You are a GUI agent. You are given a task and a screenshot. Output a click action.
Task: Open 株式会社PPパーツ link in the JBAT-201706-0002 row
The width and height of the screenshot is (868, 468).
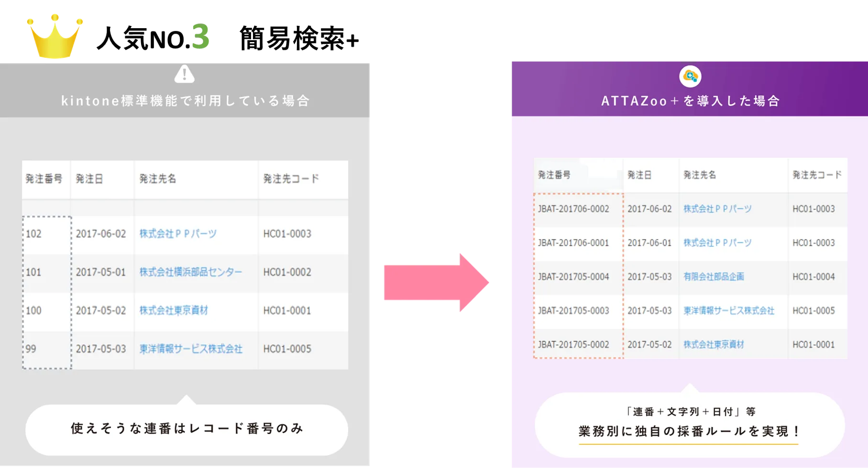point(717,209)
